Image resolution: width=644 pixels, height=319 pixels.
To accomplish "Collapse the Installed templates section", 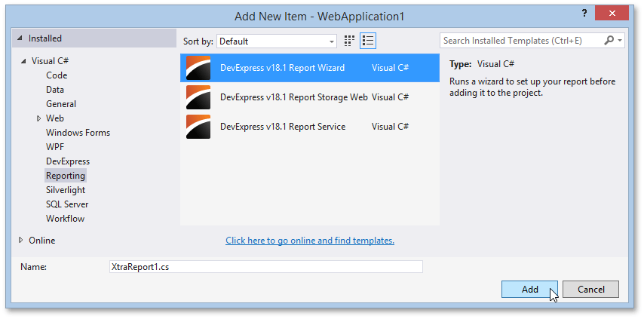I will pyautogui.click(x=20, y=38).
